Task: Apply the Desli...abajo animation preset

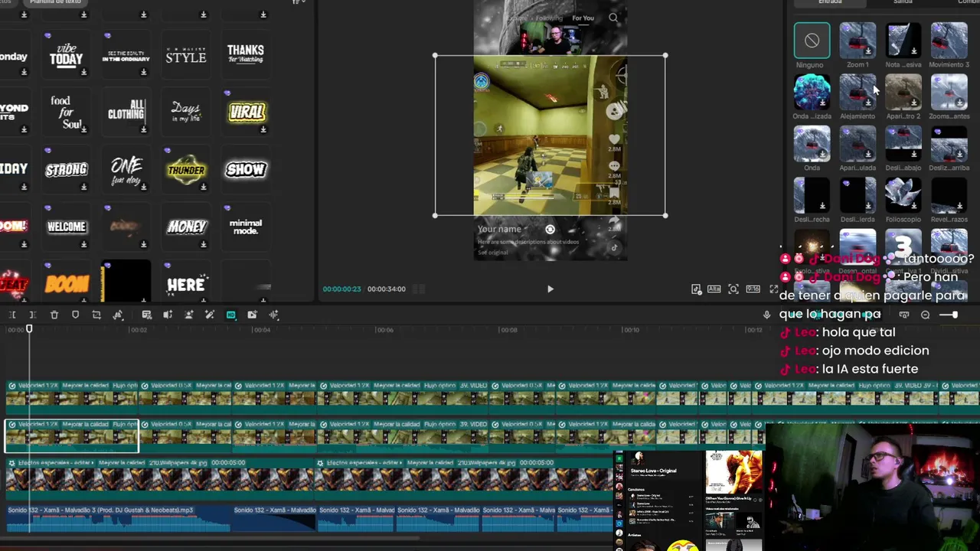Action: coord(903,143)
